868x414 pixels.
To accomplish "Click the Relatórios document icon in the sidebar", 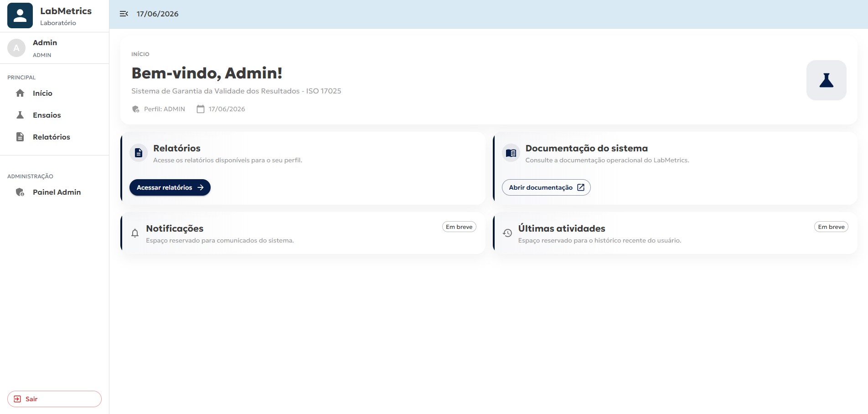I will point(20,137).
